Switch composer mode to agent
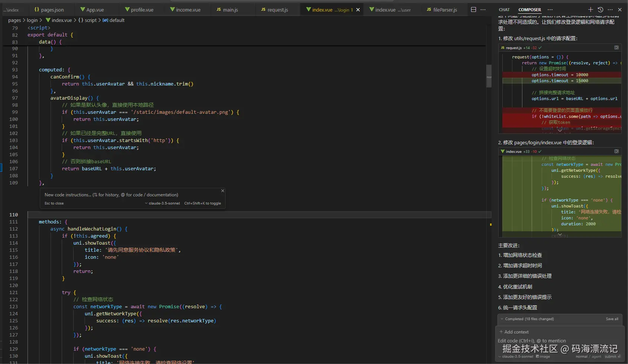Screen dimensions: 628x364 [x=596, y=357]
